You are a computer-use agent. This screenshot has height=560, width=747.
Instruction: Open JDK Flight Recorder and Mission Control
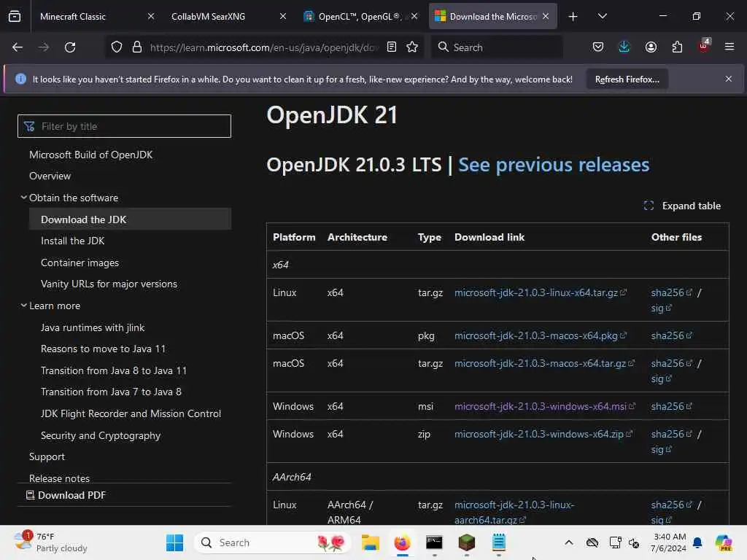coord(131,414)
